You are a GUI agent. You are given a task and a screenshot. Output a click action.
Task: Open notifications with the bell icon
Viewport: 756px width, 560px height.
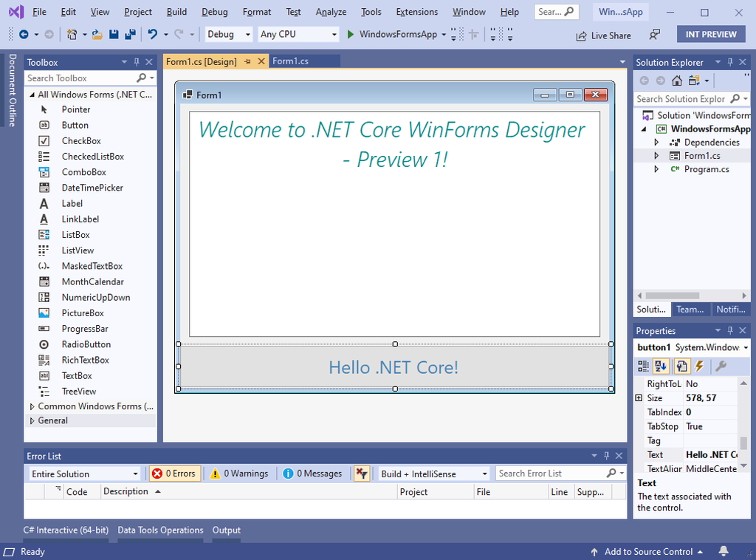click(x=724, y=551)
